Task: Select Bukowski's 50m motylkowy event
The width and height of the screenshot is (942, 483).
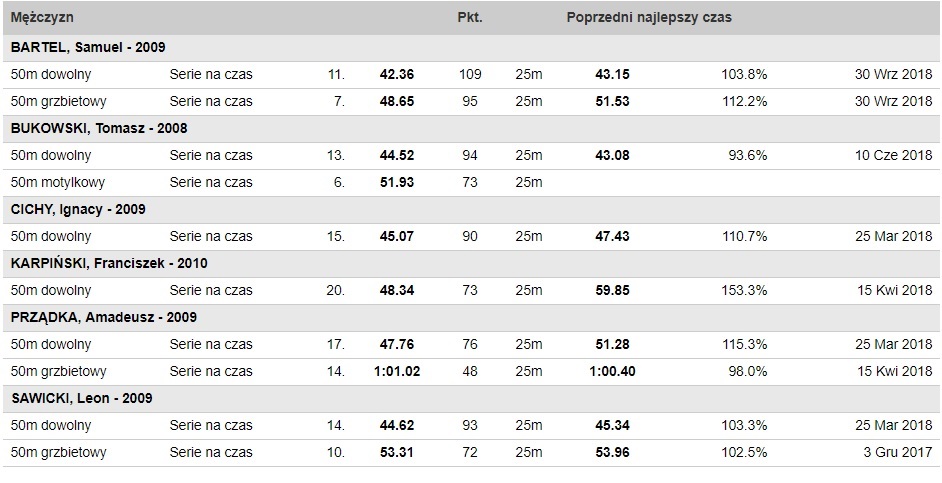Action: 58,183
